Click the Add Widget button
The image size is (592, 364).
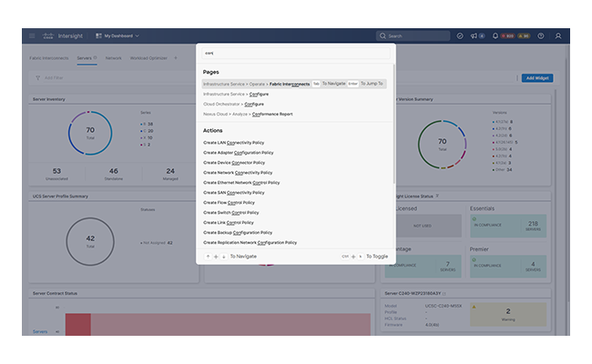pos(537,78)
